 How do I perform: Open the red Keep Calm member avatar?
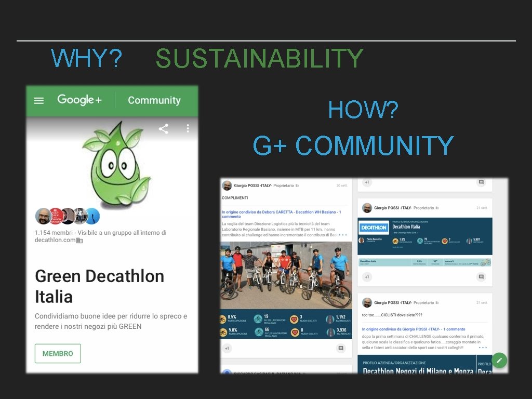(x=56, y=216)
